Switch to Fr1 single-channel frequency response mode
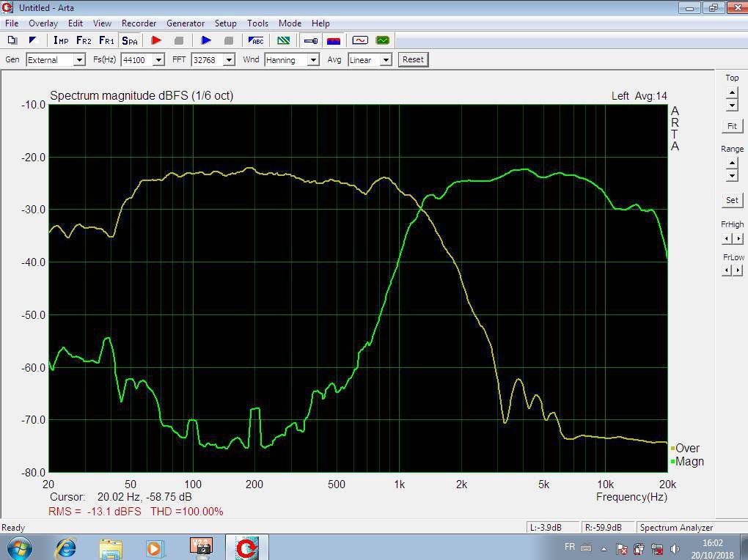 [x=106, y=40]
